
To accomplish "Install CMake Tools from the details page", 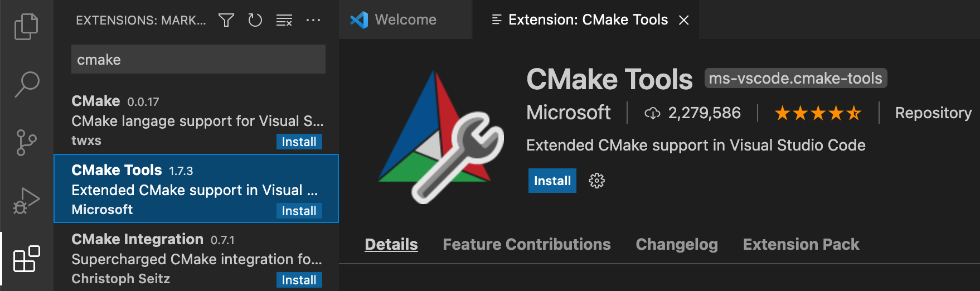I will coord(552,181).
